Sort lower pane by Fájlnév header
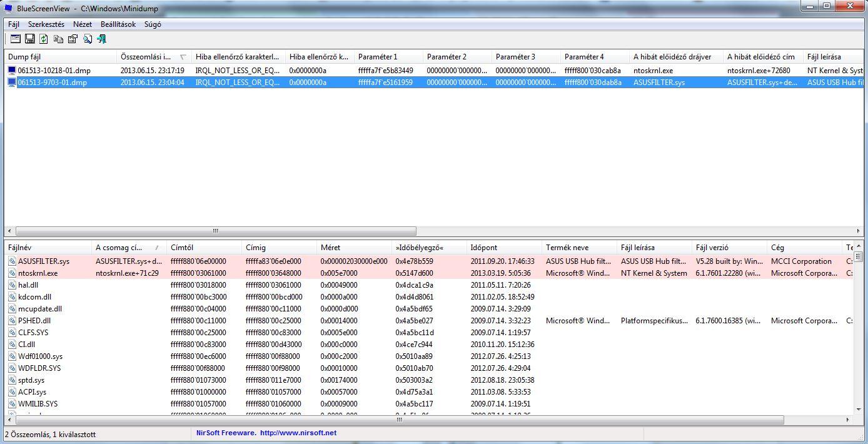Image resolution: width=868 pixels, height=444 pixels. 48,248
